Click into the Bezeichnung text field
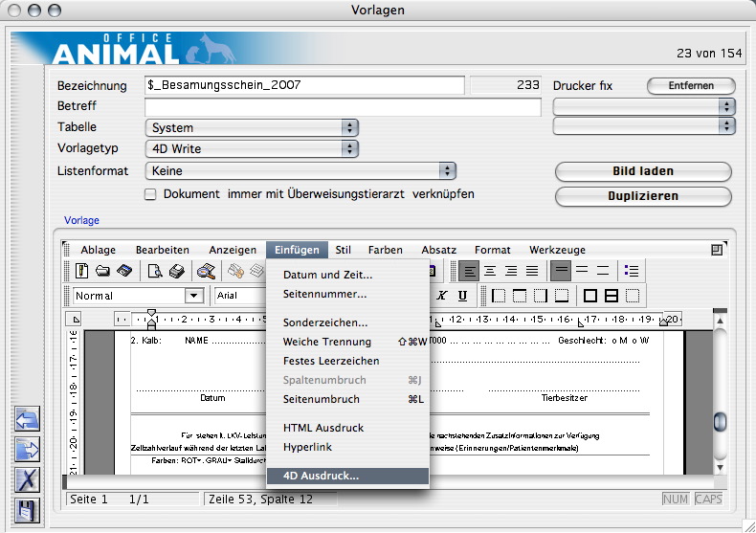This screenshot has height=533, width=756. coord(304,85)
